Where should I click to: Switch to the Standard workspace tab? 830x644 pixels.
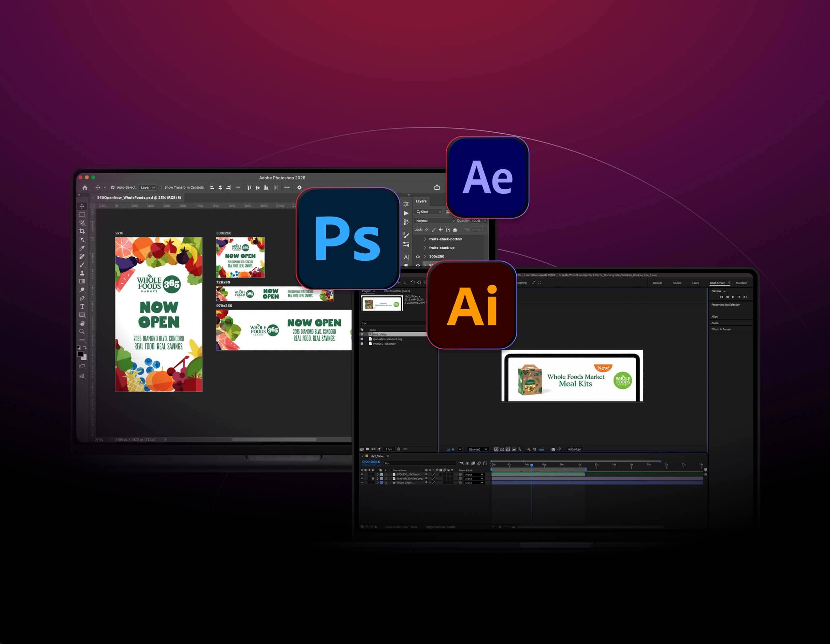(x=741, y=283)
